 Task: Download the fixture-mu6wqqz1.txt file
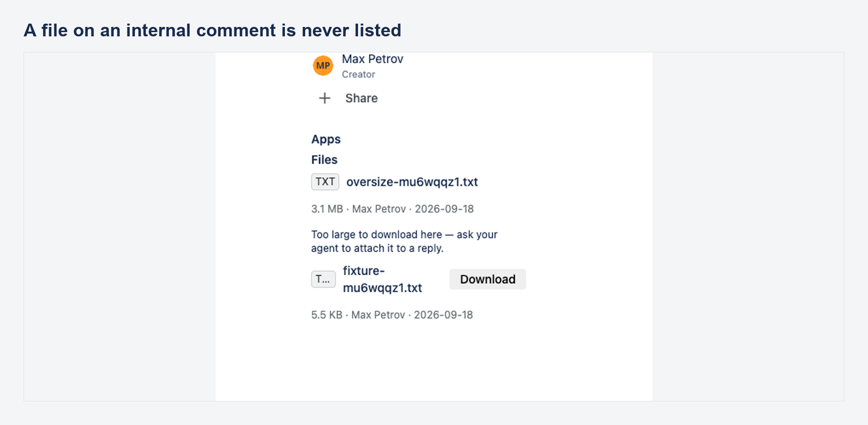(488, 279)
